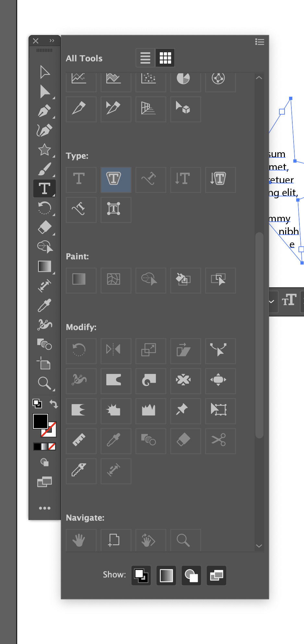Apply Gradient mode below the swatches
This screenshot has width=304, height=644.
pos(45,447)
